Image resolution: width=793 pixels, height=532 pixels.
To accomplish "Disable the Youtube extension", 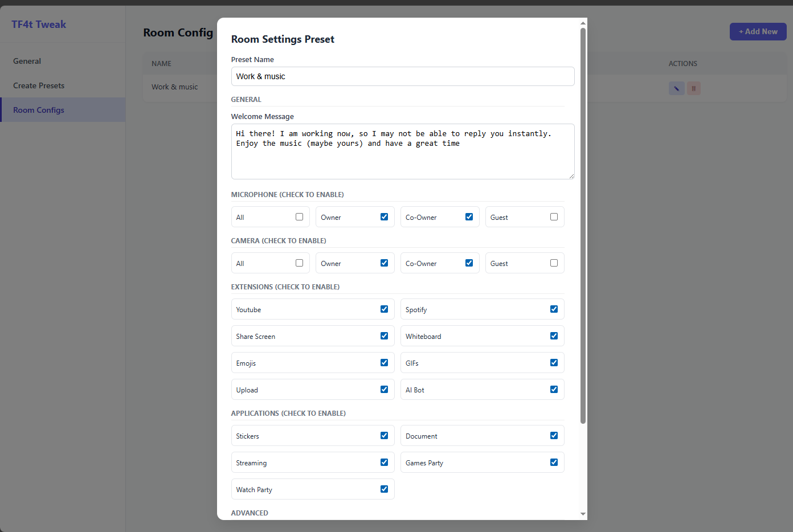I will [x=384, y=309].
